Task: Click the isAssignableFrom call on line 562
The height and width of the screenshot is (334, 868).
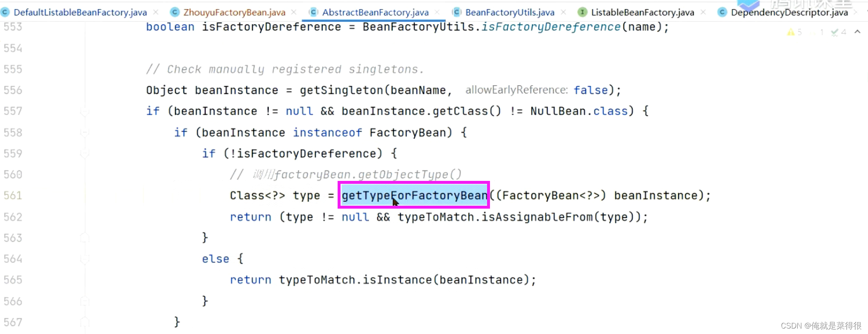Action: coord(537,217)
